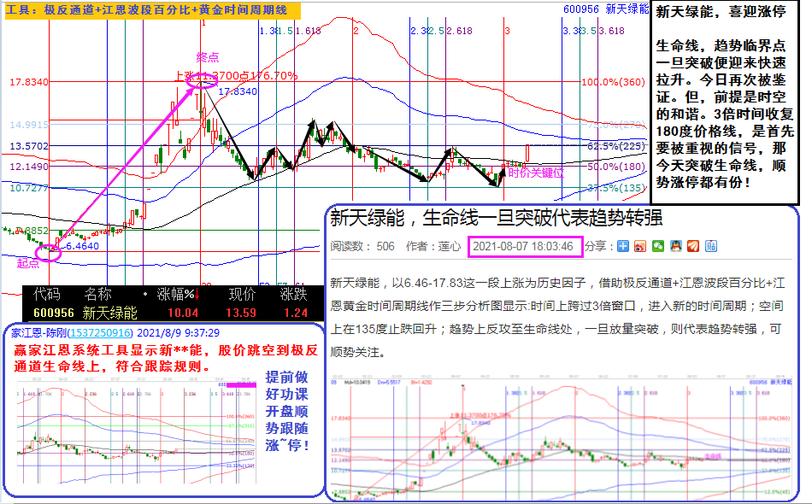This screenshot has width=812, height=504.
Task: Click the 100.0%(360) Gann level label
Action: coord(612,82)
